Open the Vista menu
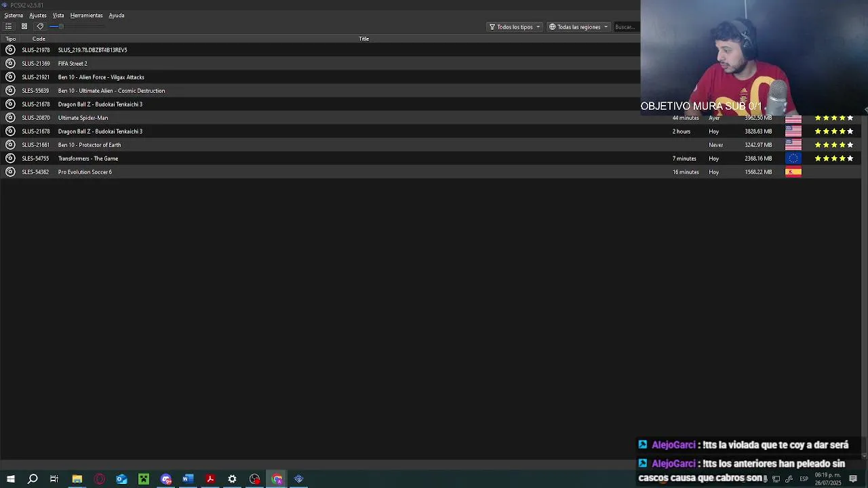868x488 pixels. pos(58,15)
